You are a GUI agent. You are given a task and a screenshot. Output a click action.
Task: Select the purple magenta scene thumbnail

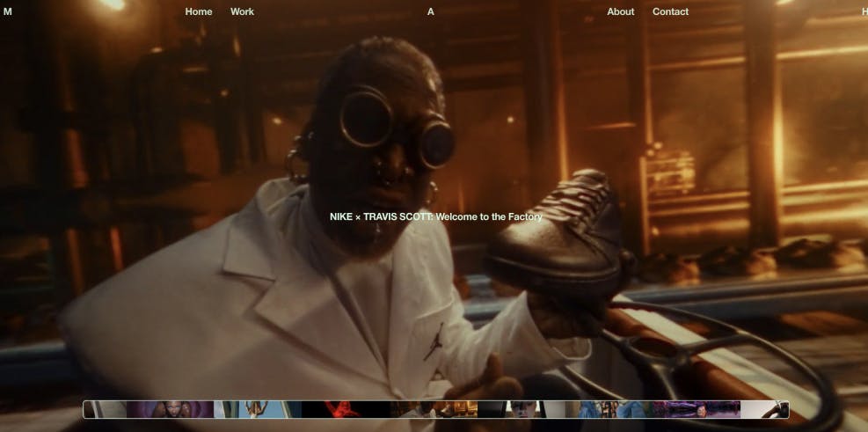click(x=697, y=409)
